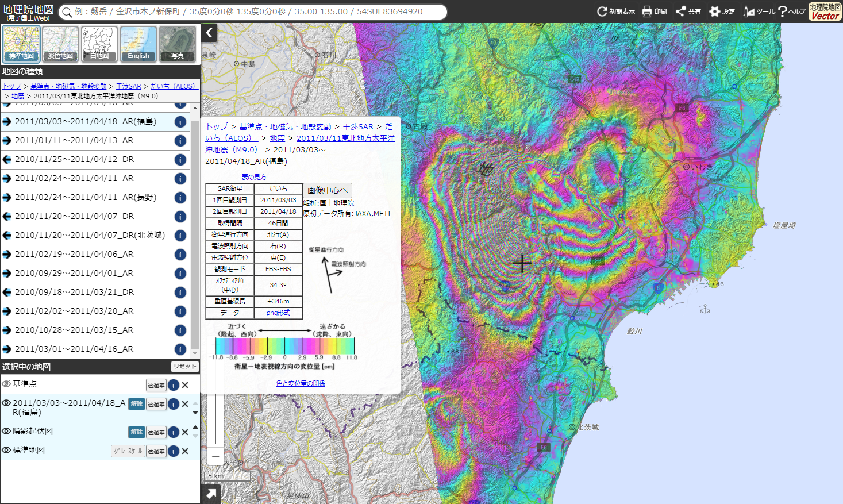Open the 表の見方 link
Screen dimensions: 843x504
[x=254, y=177]
